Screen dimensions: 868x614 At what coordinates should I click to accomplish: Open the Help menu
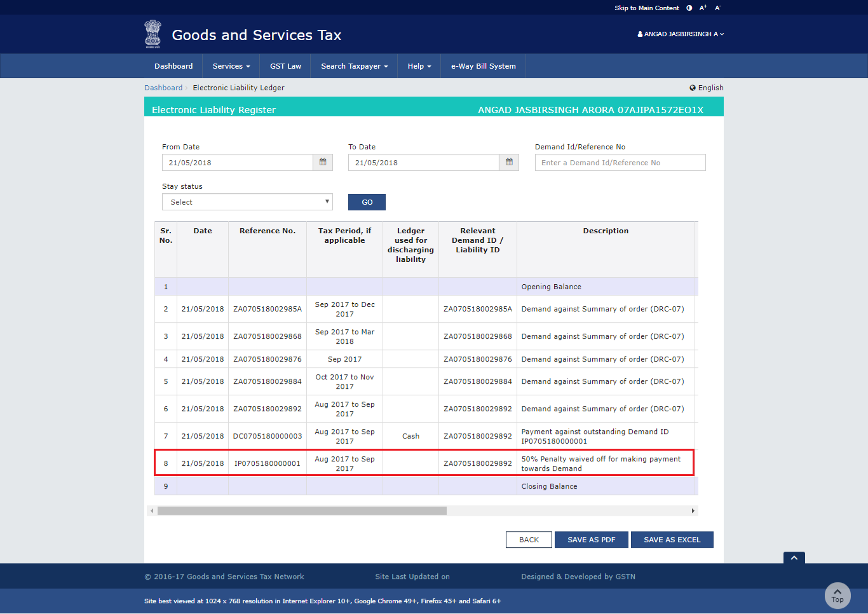419,65
